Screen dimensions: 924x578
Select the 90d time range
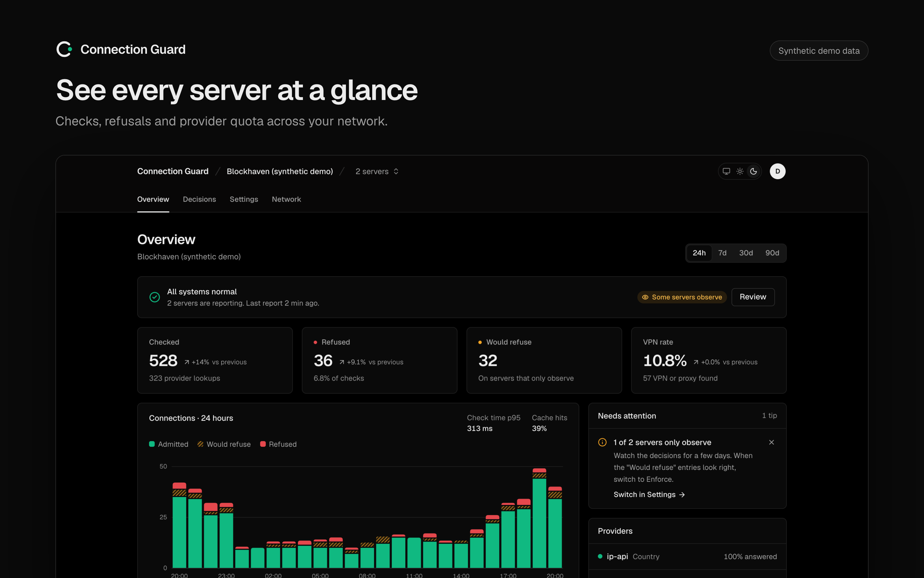point(772,253)
